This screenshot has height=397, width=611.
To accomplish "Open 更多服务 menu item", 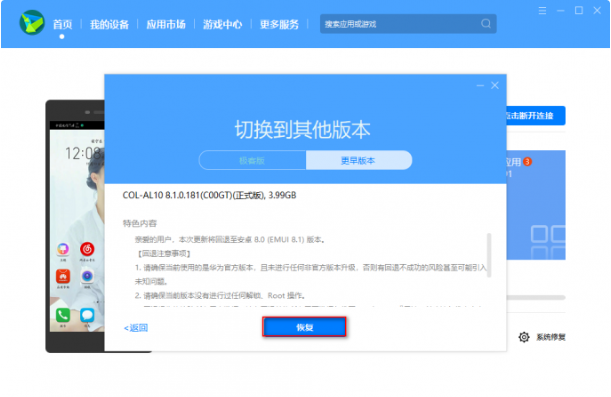I will tap(279, 25).
